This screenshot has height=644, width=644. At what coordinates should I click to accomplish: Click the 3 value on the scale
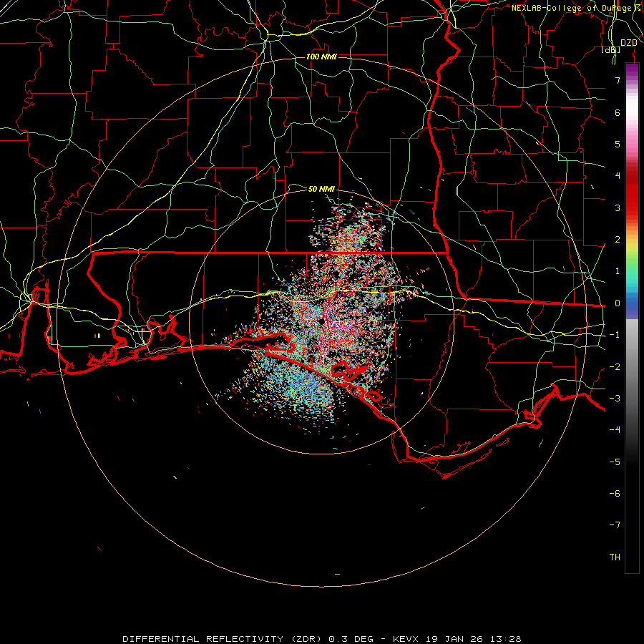pos(618,208)
